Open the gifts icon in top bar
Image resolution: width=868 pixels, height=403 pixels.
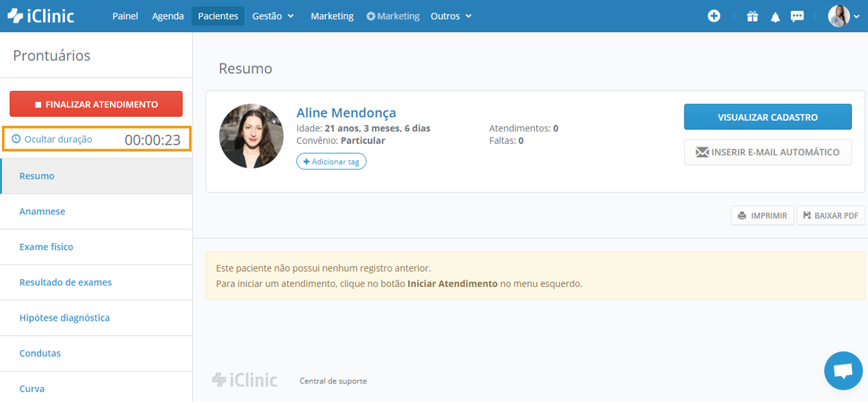tap(752, 15)
